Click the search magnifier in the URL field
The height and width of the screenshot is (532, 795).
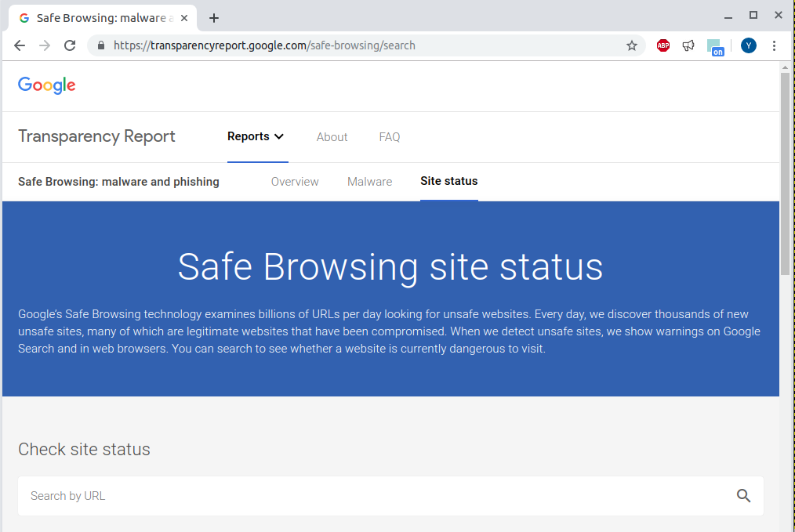pyautogui.click(x=743, y=496)
